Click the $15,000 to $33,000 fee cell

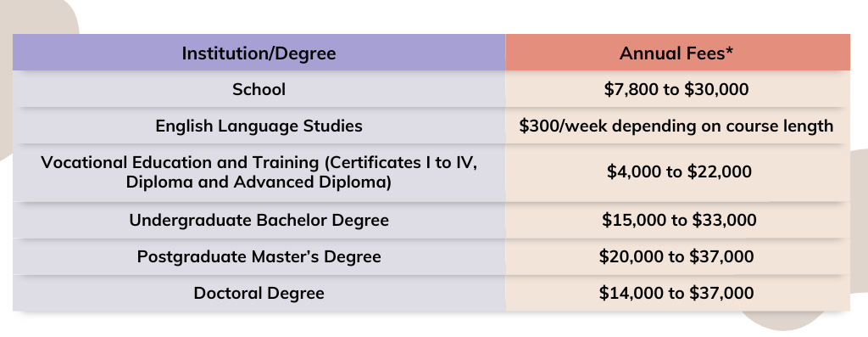click(677, 220)
